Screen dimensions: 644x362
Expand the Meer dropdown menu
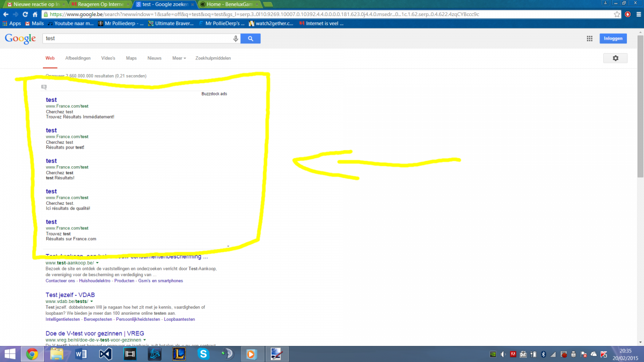[179, 58]
